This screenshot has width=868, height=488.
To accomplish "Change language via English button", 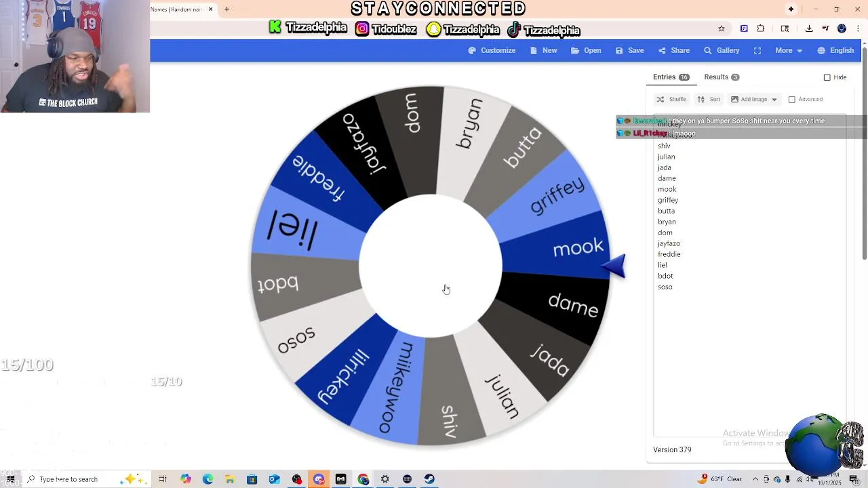I will [x=835, y=50].
